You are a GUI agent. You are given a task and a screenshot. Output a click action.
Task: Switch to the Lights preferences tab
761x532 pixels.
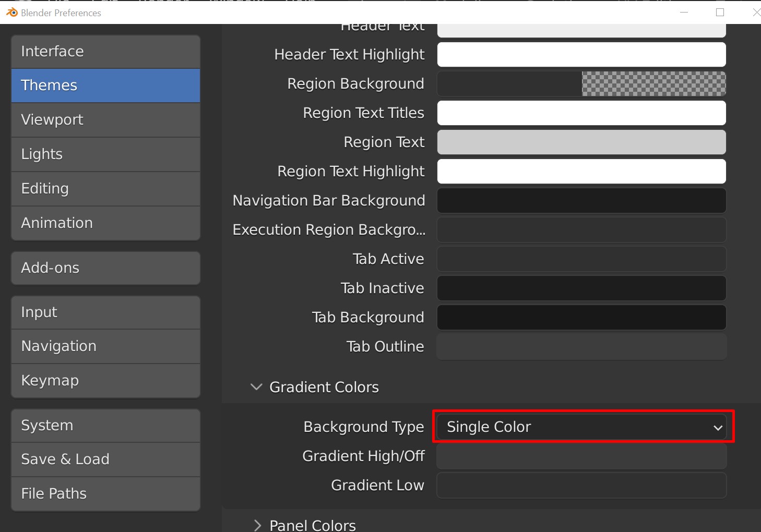pos(105,154)
